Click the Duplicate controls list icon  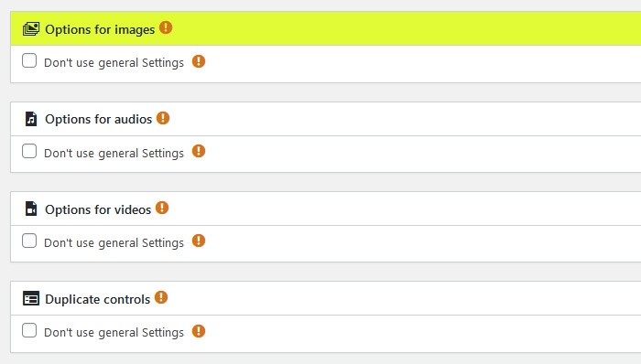(31, 299)
